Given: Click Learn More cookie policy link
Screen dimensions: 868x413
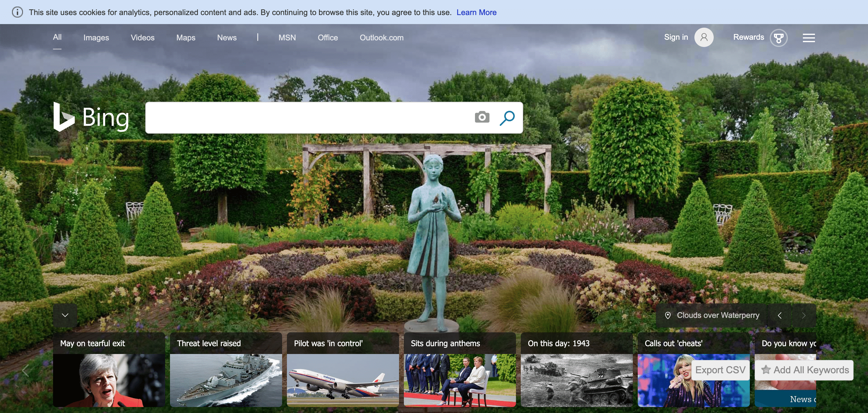Looking at the screenshot, I should pyautogui.click(x=475, y=12).
